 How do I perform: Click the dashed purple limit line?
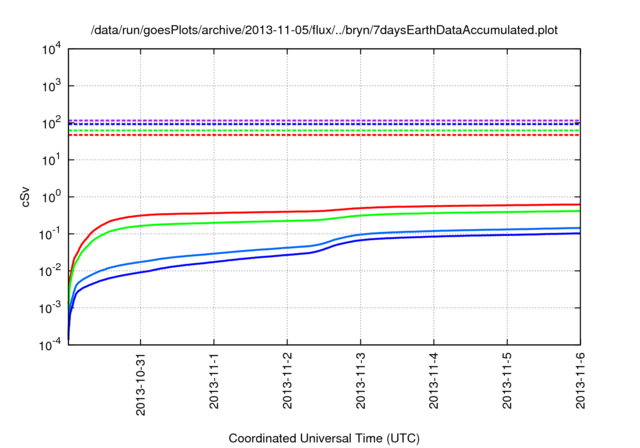pyautogui.click(x=324, y=120)
